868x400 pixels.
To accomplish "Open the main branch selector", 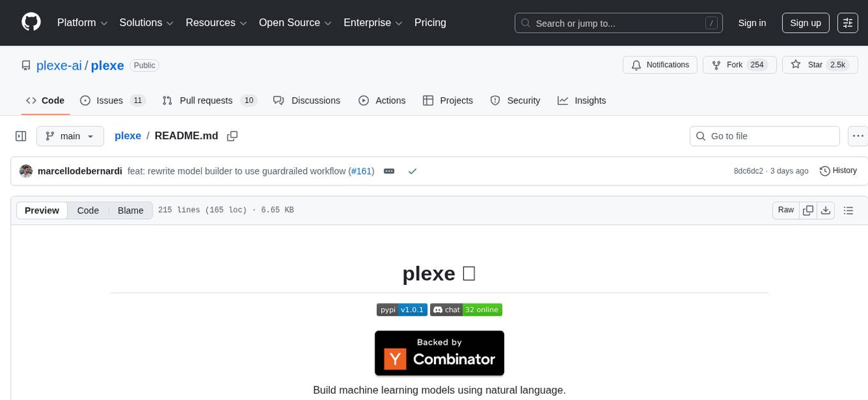I will point(70,135).
